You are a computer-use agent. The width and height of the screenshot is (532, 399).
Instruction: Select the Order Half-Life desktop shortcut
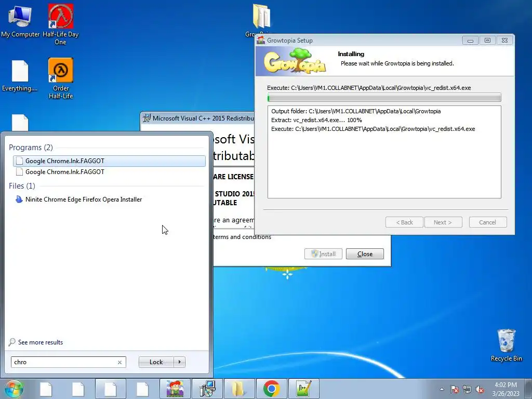[x=61, y=78]
